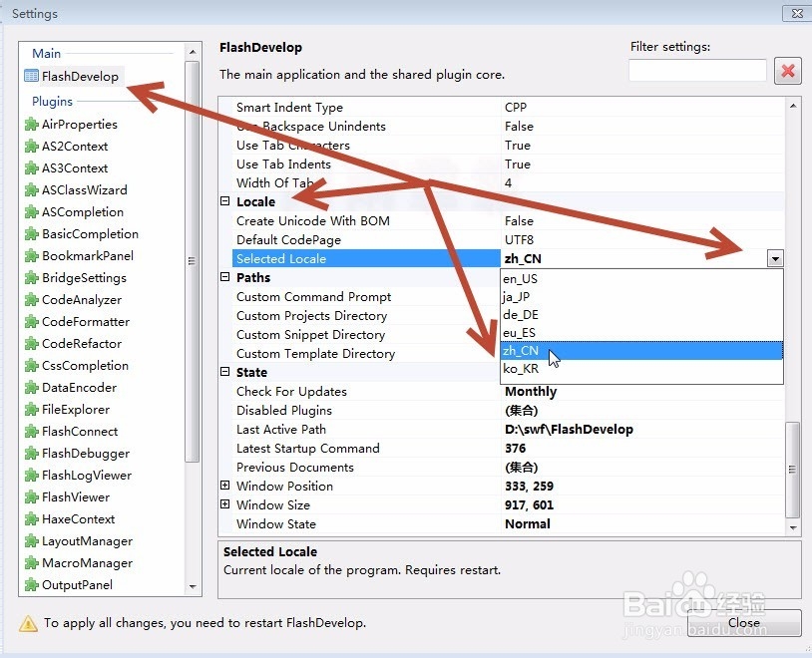Choose ja_JP from the locale list
Screen dimensions: 812x658
[x=641, y=297]
